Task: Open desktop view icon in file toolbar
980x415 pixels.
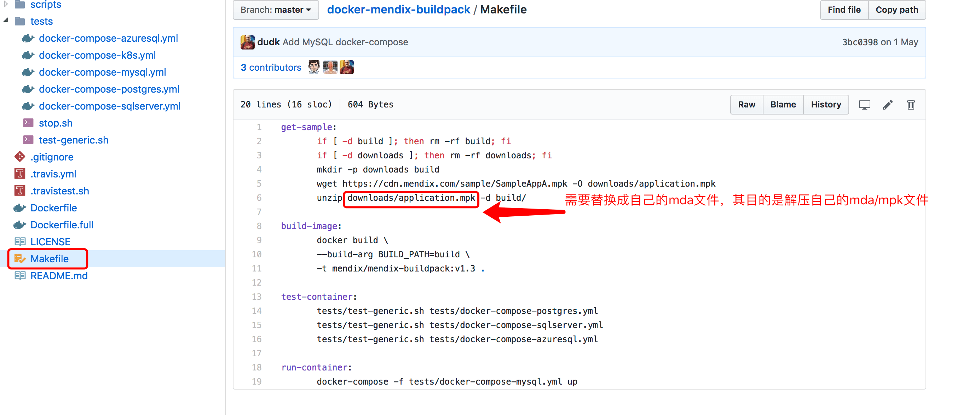Action: [x=864, y=105]
